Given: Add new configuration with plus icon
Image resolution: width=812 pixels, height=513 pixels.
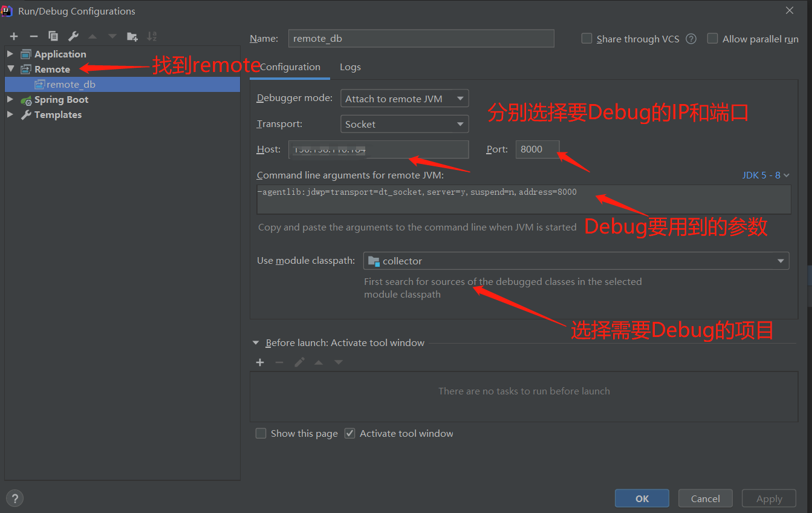Looking at the screenshot, I should click(x=14, y=36).
